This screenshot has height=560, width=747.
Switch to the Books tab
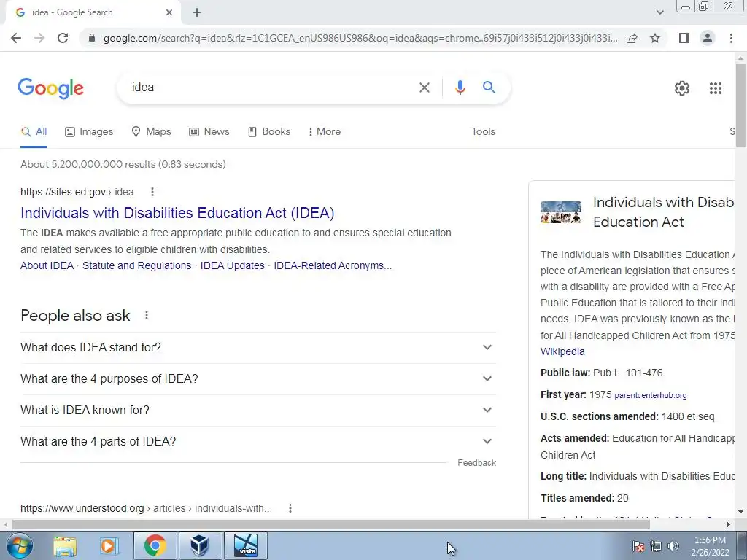[x=269, y=132]
